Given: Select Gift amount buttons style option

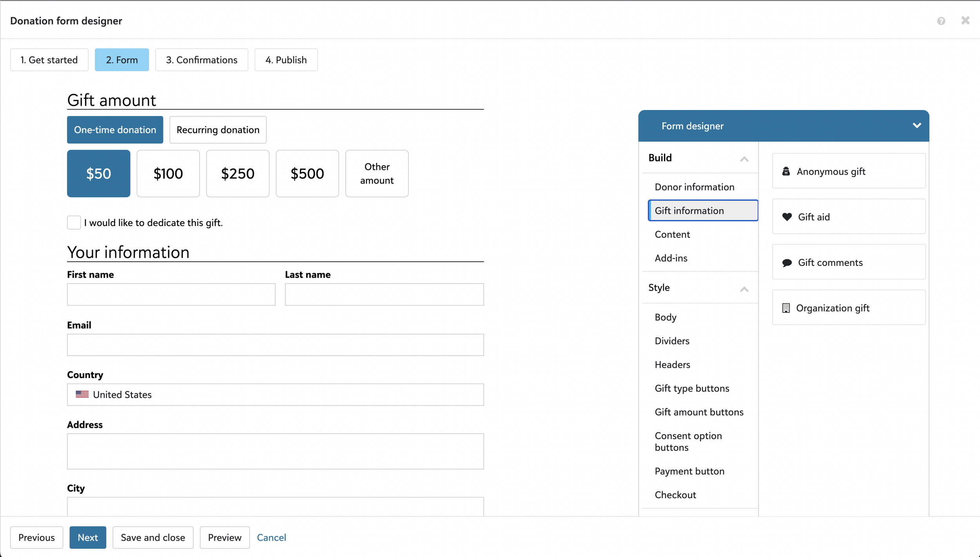Looking at the screenshot, I should click(x=699, y=412).
